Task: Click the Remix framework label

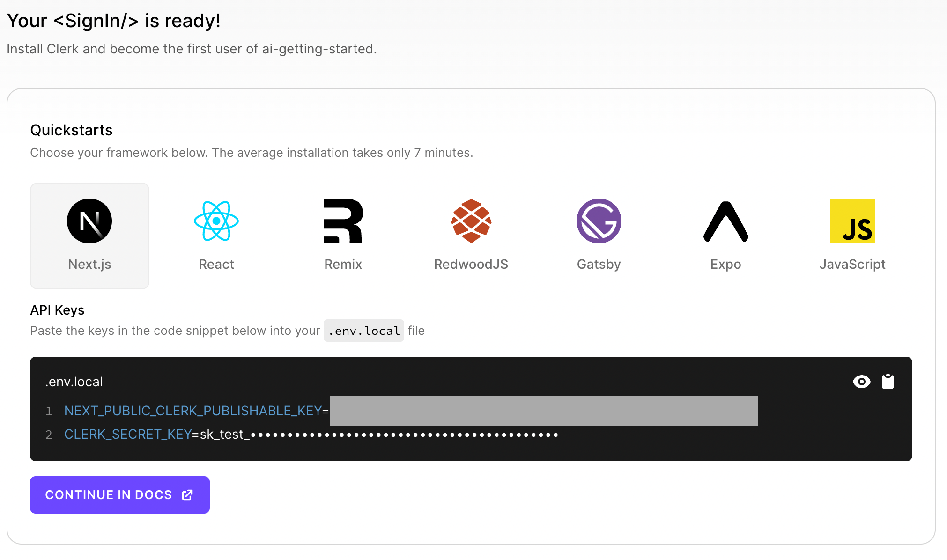Action: pyautogui.click(x=343, y=264)
